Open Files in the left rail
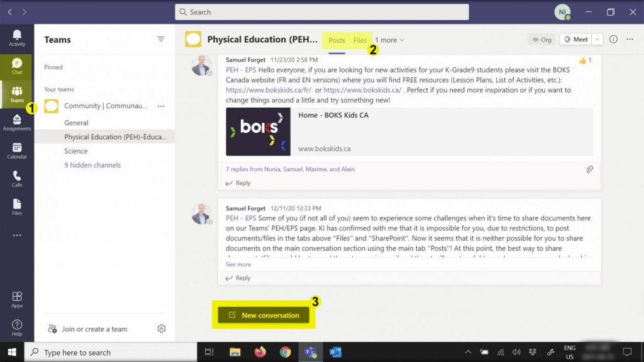 17,207
